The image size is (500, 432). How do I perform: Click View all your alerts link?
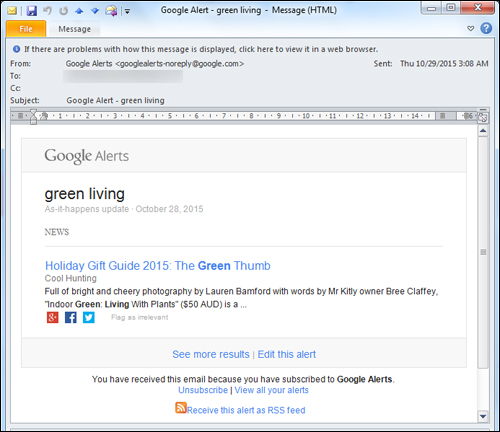(272, 390)
